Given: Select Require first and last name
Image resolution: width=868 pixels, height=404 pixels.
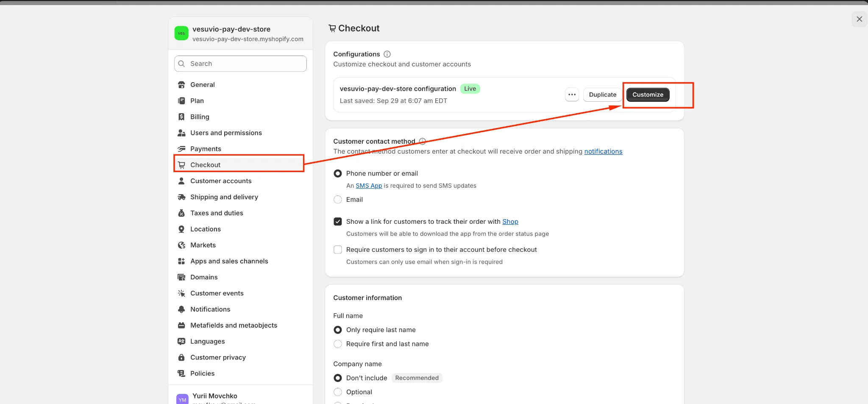Looking at the screenshot, I should point(338,344).
